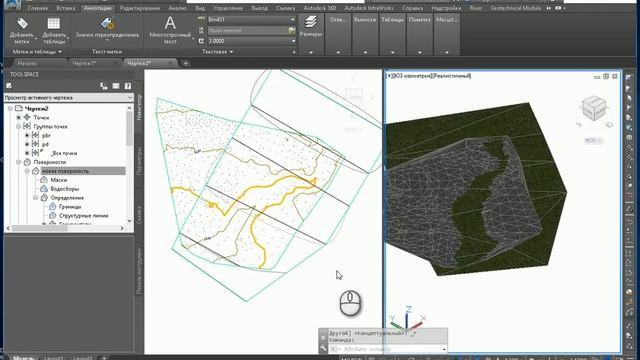Click the Add tables (Добавить таблицы) icon
Image resolution: width=640 pixels, height=360 pixels.
[x=53, y=23]
